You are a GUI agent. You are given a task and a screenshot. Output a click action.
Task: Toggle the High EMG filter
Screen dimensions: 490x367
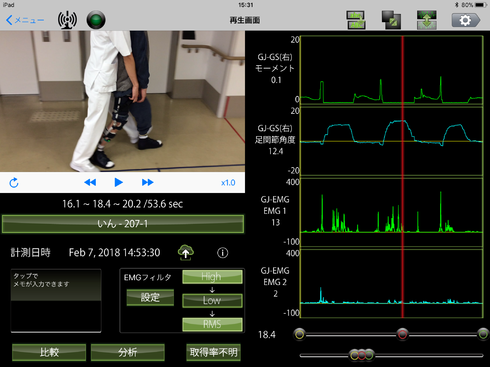pos(212,277)
